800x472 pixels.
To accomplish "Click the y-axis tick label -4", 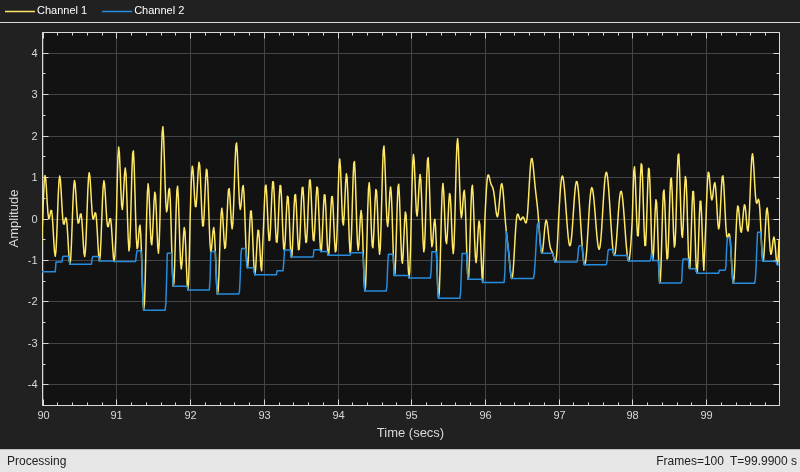I will 33,384.
